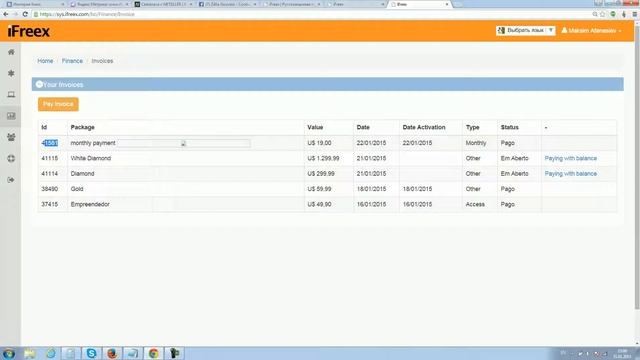This screenshot has width=640, height=360.
Task: Click Paying with balance for Diamond invoice
Action: click(571, 173)
